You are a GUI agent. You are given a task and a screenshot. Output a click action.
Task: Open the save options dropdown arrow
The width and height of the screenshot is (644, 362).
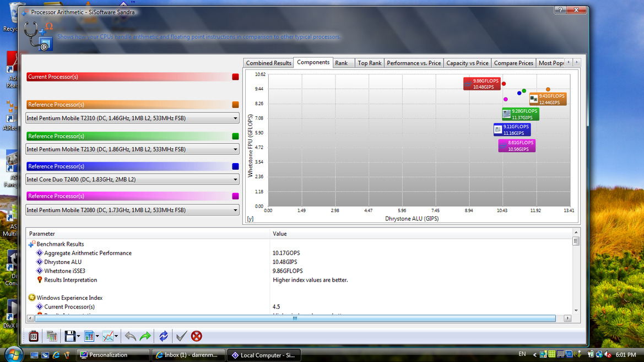coord(78,336)
